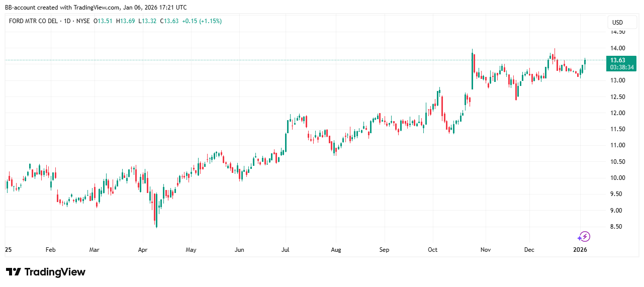Click the FORD MTR CO DEL symbol title

pos(32,21)
